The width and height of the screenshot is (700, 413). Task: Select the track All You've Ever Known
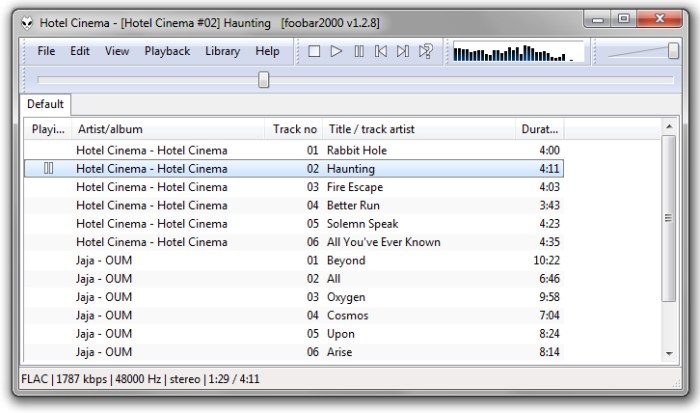[x=294, y=242]
